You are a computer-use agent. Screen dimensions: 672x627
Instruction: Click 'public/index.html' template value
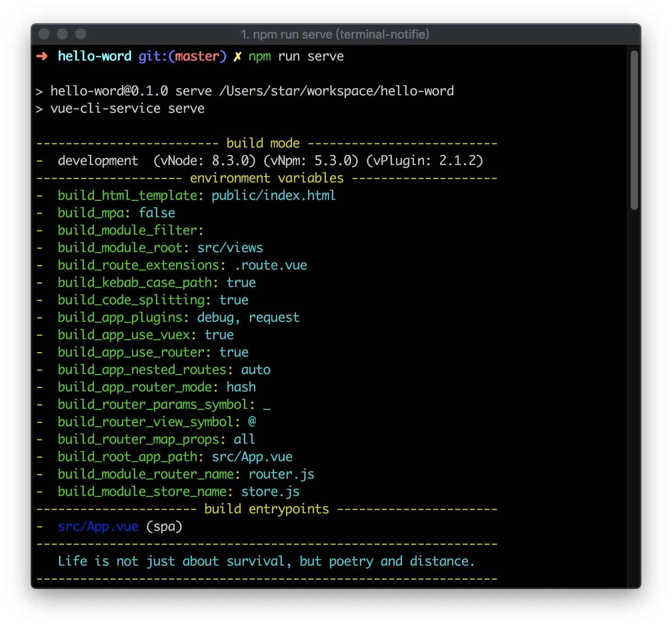point(274,196)
